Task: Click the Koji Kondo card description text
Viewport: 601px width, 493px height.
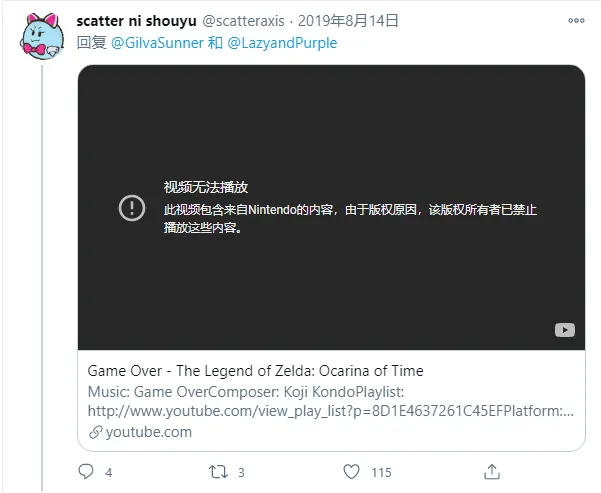Action: [x=330, y=401]
